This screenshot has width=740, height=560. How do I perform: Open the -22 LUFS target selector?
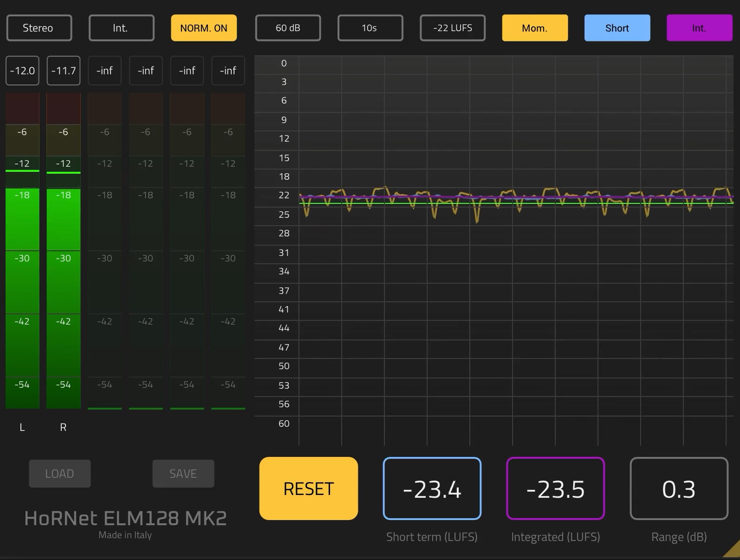pyautogui.click(x=453, y=28)
